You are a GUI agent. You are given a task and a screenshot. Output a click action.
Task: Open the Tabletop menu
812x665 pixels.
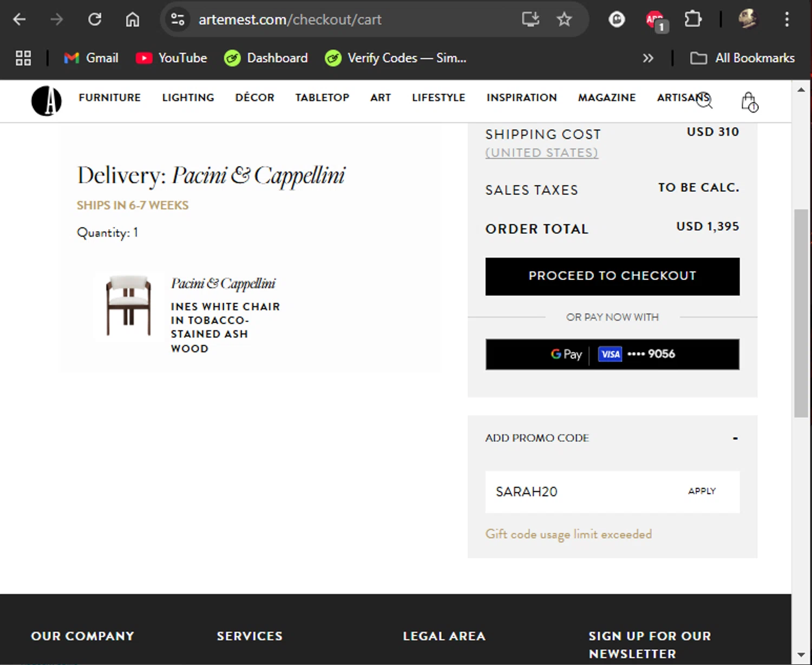point(322,97)
